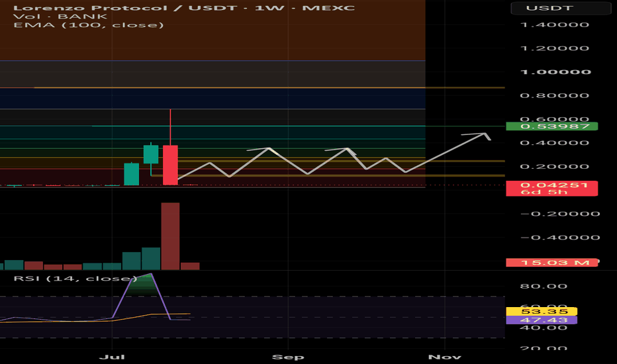Select the EMA (100, close) indicator label
The height and width of the screenshot is (364, 617).
tap(88, 25)
